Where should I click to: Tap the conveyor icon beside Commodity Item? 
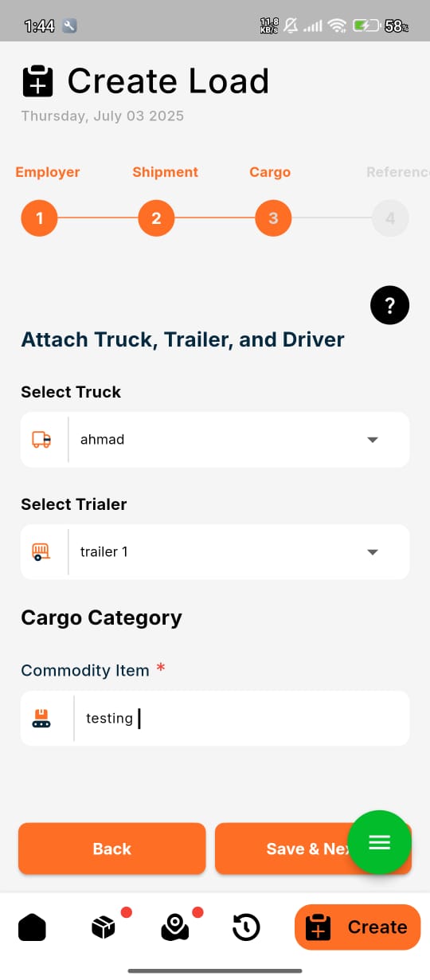point(41,719)
